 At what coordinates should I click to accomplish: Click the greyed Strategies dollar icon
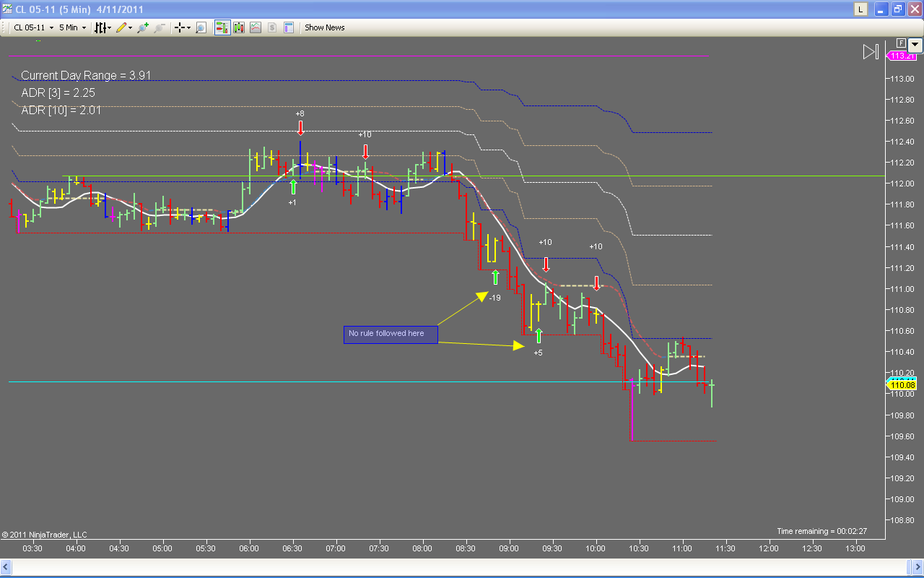coord(272,27)
